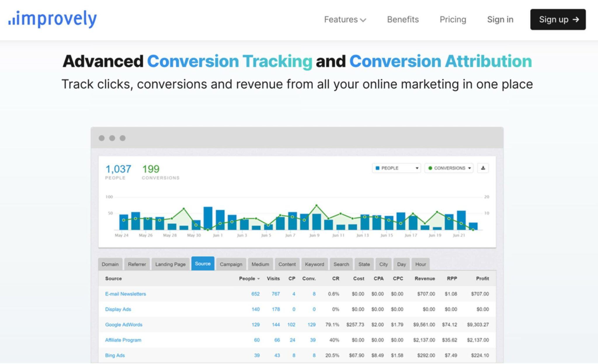
Task: Switch to the Keyword tab
Action: tap(314, 264)
